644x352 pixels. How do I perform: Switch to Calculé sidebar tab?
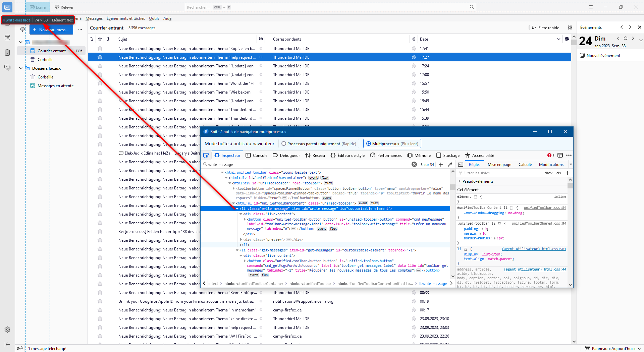[525, 164]
